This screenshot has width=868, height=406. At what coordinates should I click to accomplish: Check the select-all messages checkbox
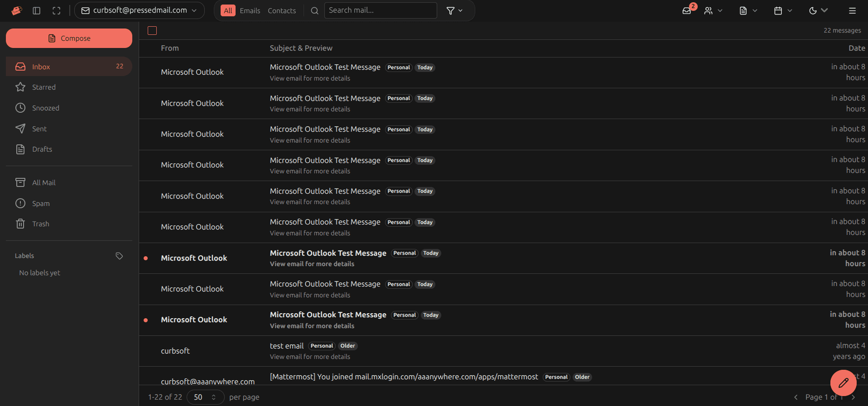coord(152,31)
